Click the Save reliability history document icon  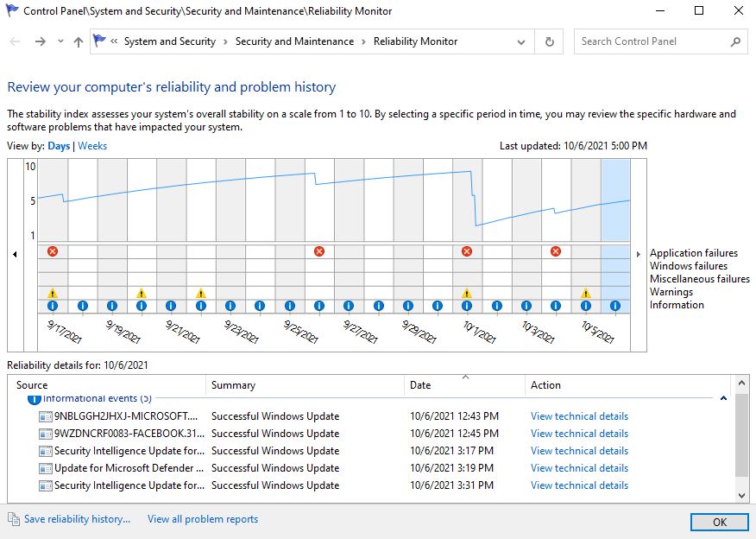click(14, 519)
